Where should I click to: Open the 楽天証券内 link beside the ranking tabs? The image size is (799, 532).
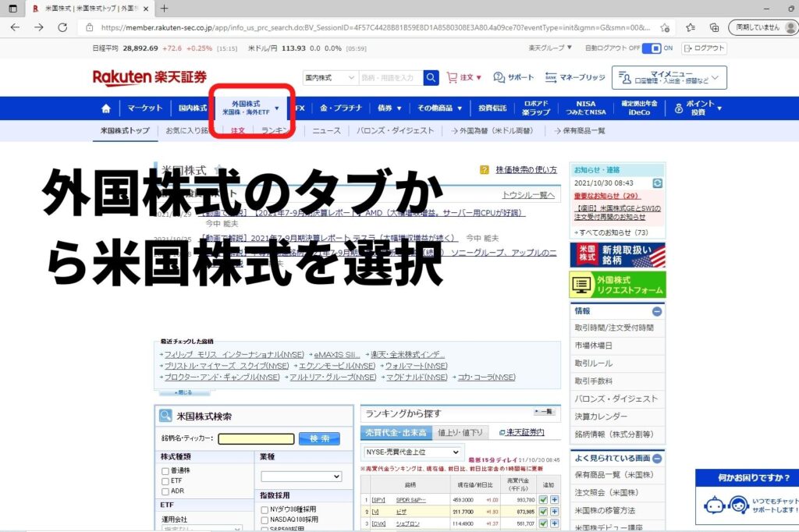522,433
